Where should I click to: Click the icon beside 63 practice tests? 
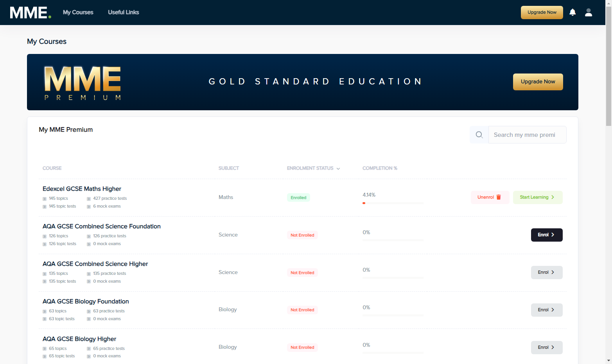(89, 312)
